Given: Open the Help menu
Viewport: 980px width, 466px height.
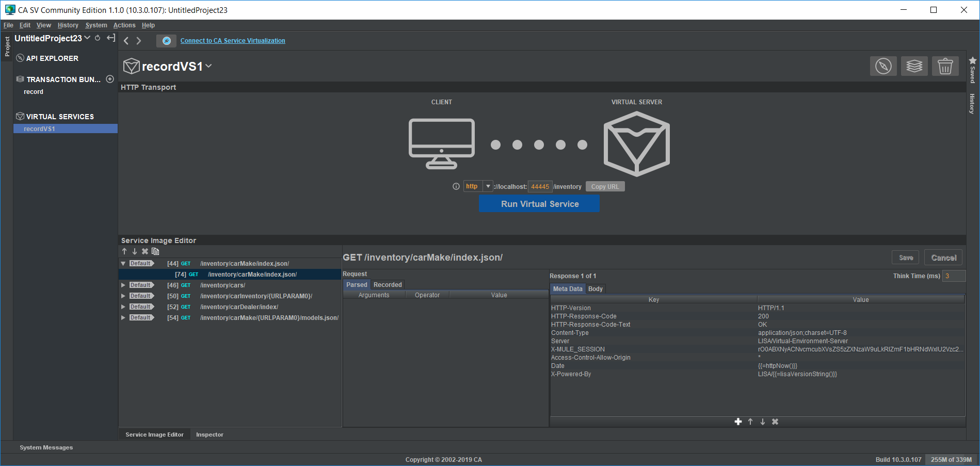Looking at the screenshot, I should point(148,25).
